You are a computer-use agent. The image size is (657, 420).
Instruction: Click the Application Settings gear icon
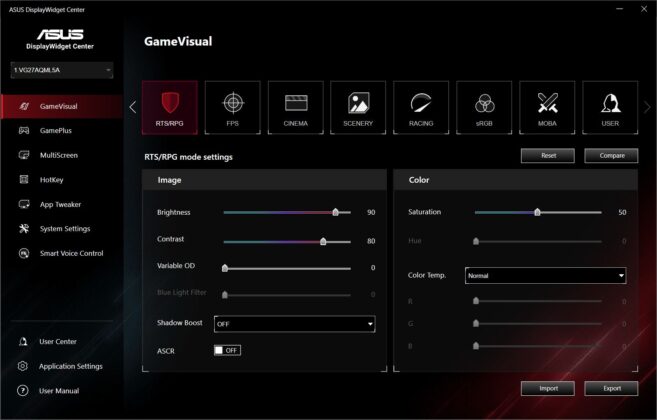coord(23,366)
